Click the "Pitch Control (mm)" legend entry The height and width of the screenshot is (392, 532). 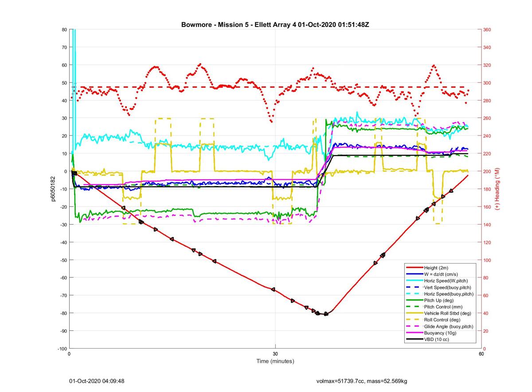coord(444,307)
